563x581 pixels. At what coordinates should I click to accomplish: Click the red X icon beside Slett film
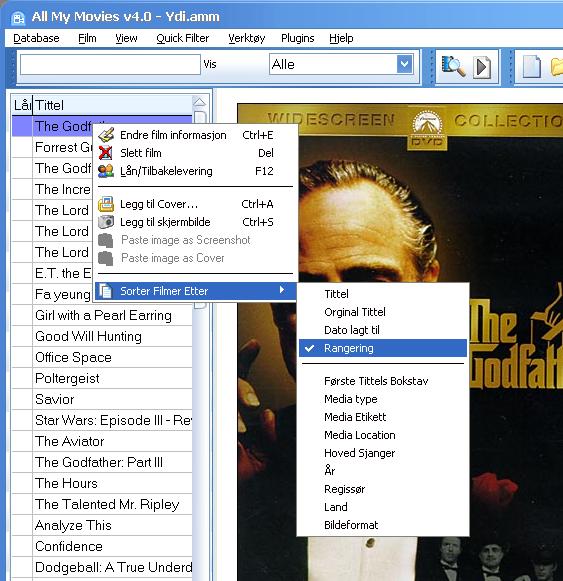click(106, 153)
